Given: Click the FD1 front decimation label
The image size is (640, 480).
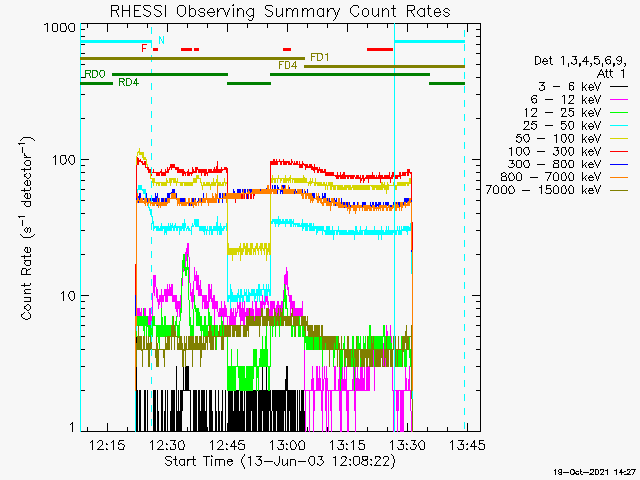Looking at the screenshot, I should coord(320,57).
